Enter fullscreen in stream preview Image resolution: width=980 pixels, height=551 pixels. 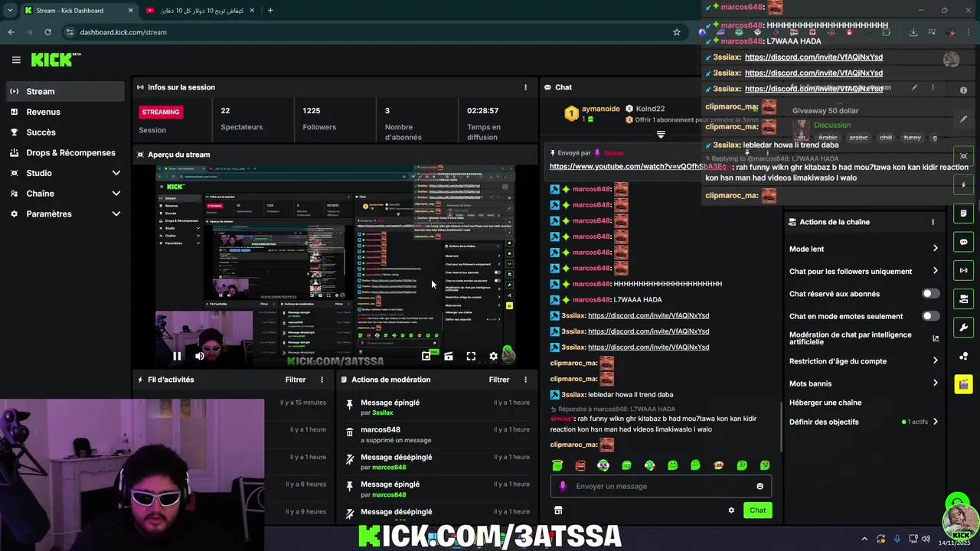(471, 356)
